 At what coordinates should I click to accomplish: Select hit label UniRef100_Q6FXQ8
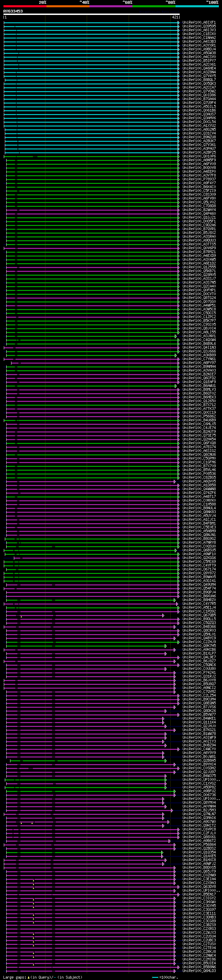199,443
